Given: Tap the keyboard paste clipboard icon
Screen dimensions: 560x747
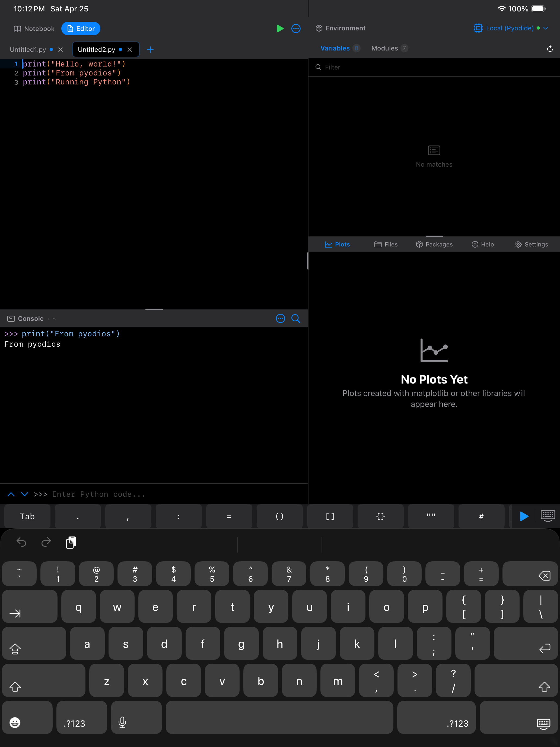Looking at the screenshot, I should click(71, 542).
